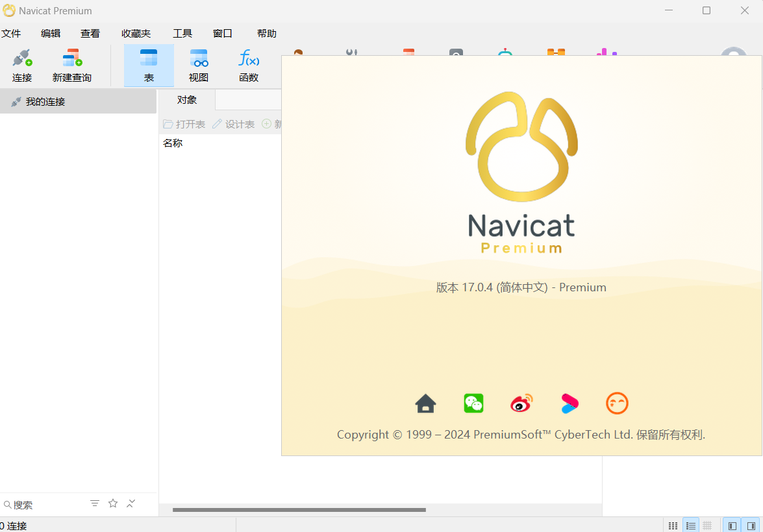Click the 设计表 design table button
The height and width of the screenshot is (532, 763).
pos(233,124)
